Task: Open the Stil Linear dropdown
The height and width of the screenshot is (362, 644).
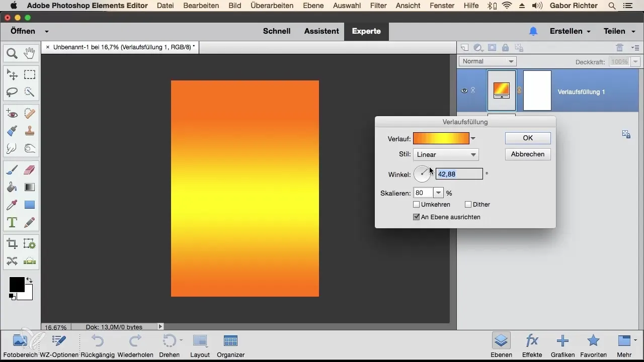Action: pyautogui.click(x=445, y=155)
